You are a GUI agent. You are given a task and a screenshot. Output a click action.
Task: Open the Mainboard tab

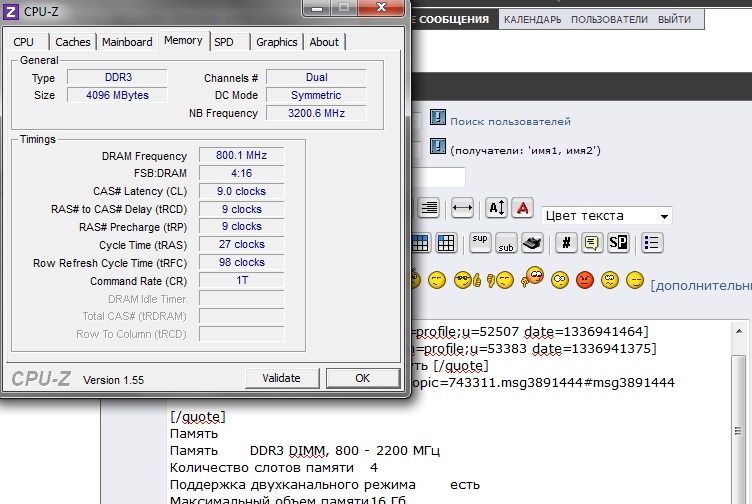pyautogui.click(x=127, y=42)
